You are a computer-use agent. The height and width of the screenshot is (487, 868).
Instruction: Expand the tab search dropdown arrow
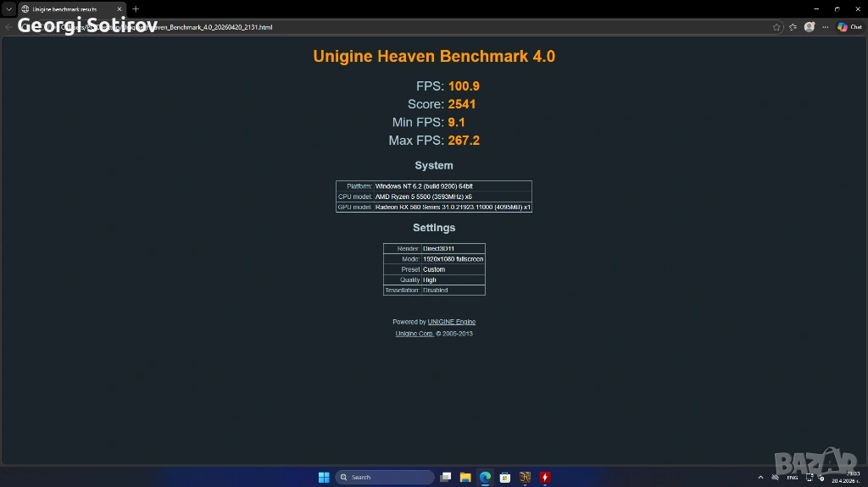(x=8, y=9)
